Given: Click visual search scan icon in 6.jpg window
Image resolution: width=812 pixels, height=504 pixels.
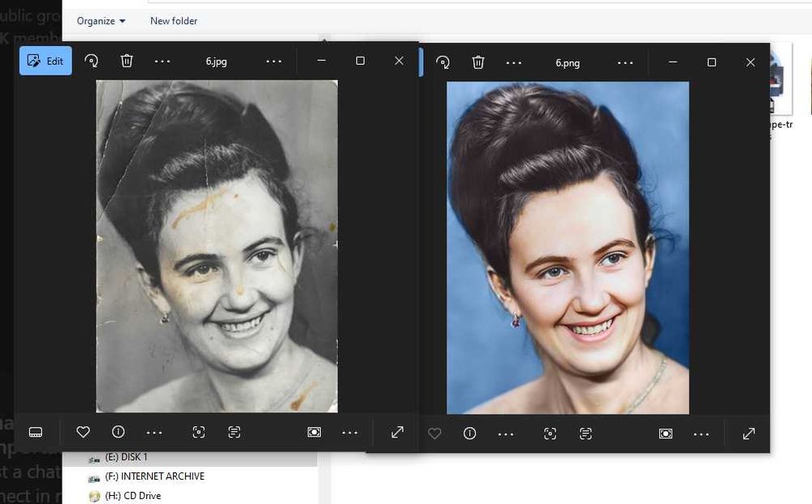Looking at the screenshot, I should pos(198,432).
